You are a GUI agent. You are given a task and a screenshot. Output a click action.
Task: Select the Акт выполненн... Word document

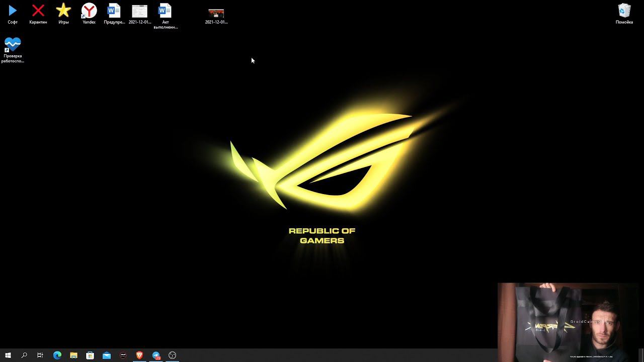point(165,11)
